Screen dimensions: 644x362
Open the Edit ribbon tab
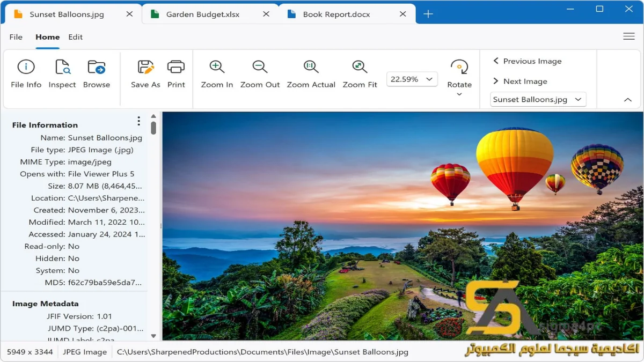pyautogui.click(x=76, y=37)
